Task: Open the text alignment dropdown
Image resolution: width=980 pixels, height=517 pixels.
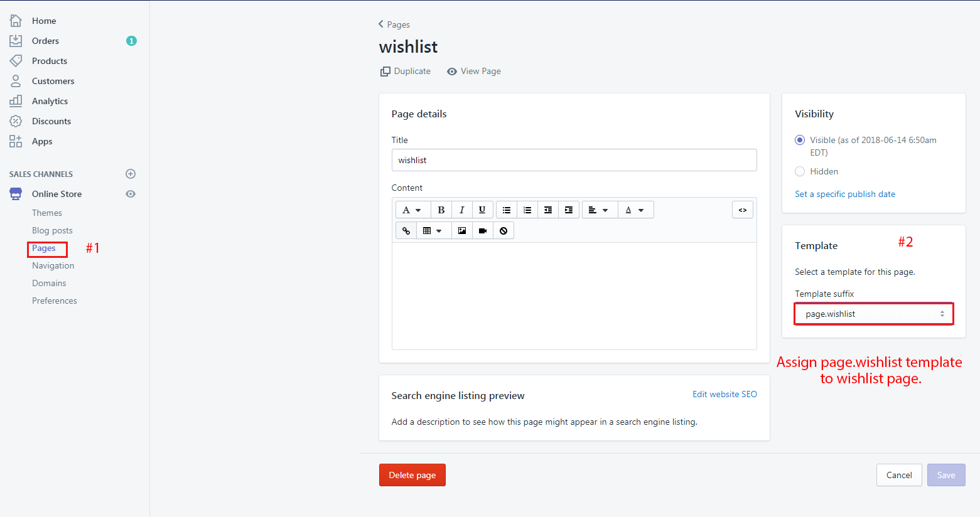Action: tap(599, 210)
